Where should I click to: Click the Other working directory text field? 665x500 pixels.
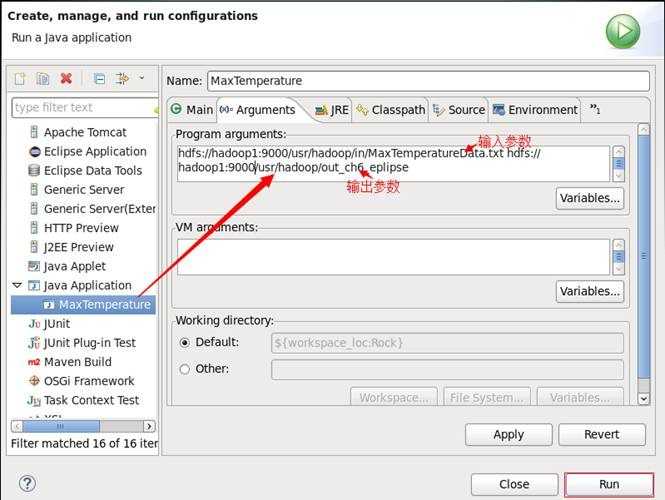(447, 369)
